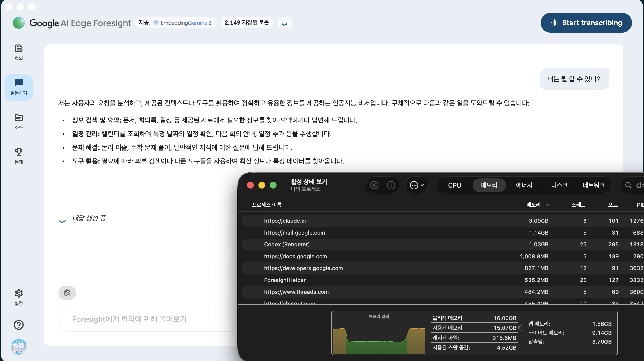The width and height of the screenshot is (644, 361).
Task: Select the https://docs.google.com process row
Action: click(x=443, y=256)
